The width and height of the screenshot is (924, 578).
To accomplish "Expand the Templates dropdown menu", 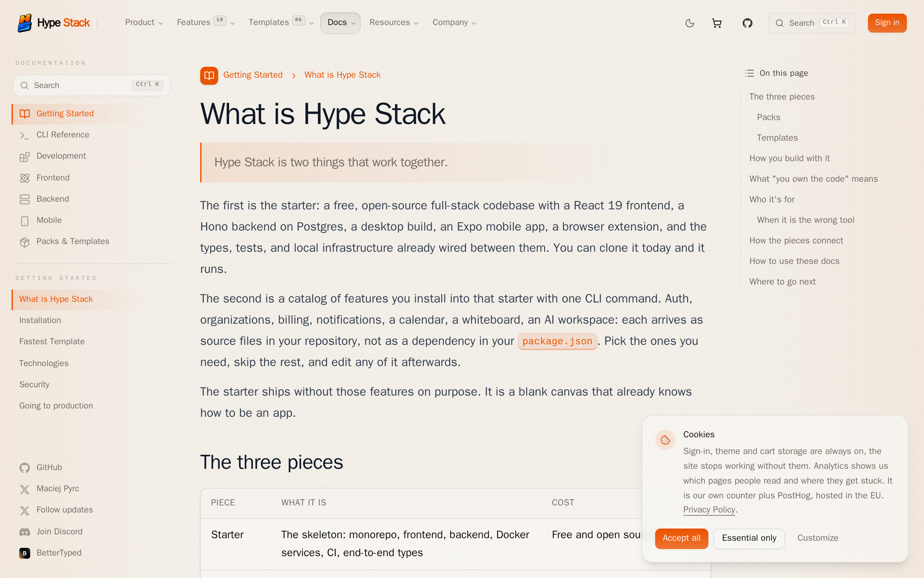I will point(281,22).
